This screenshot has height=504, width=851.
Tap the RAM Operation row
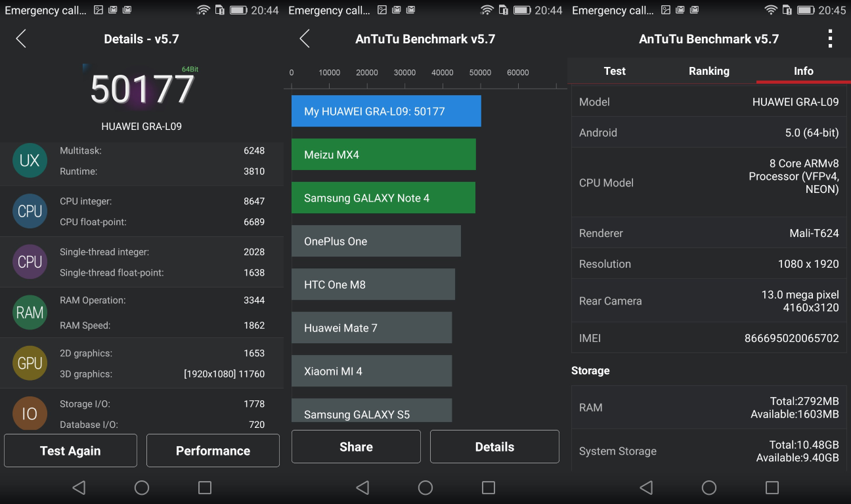coord(162,300)
